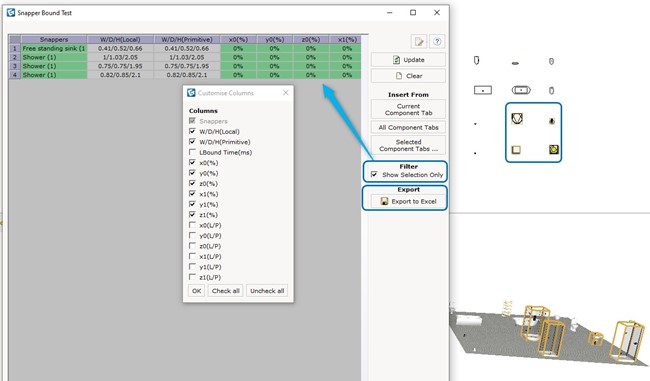This screenshot has width=650, height=381.
Task: Toggle Show Selection Only checkbox
Action: pyautogui.click(x=374, y=175)
